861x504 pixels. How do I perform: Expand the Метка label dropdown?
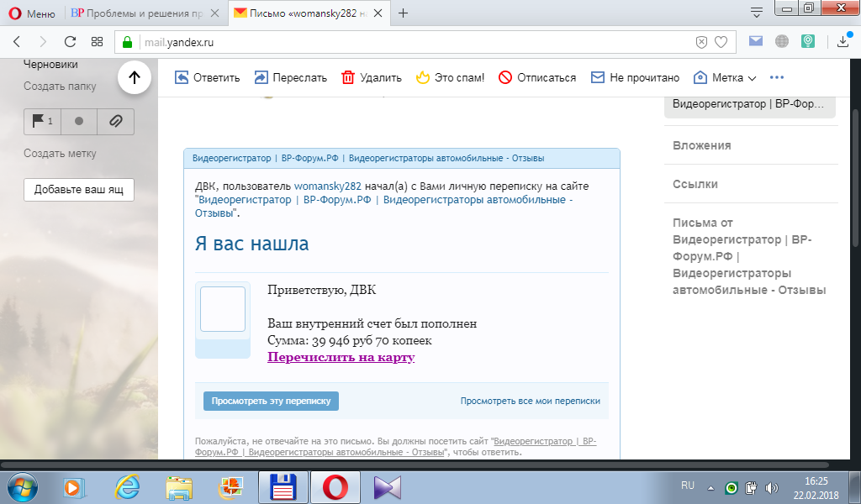(x=725, y=77)
